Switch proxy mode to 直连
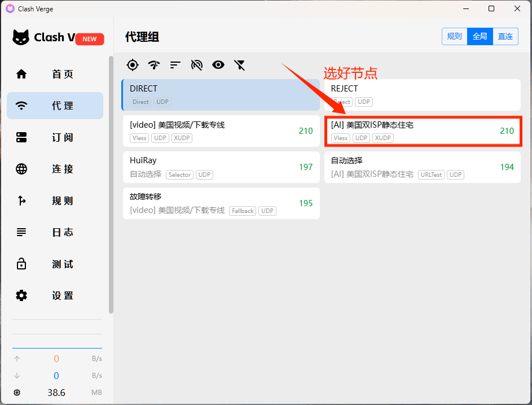 click(x=505, y=37)
